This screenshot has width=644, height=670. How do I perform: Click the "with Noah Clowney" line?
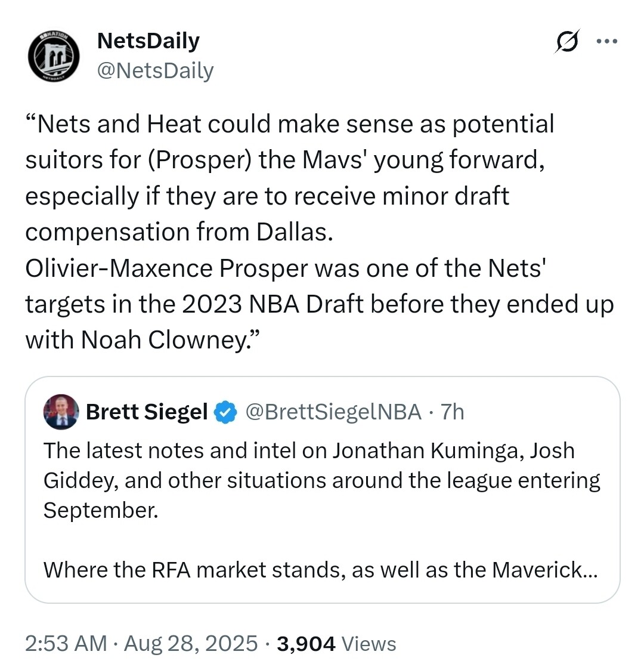pos(143,339)
